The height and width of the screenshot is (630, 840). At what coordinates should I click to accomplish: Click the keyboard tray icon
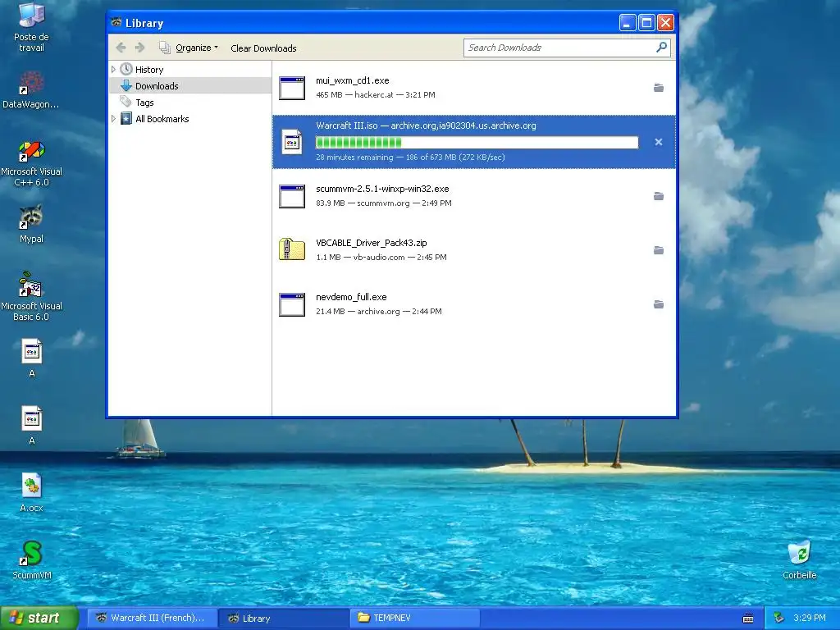[x=748, y=619]
